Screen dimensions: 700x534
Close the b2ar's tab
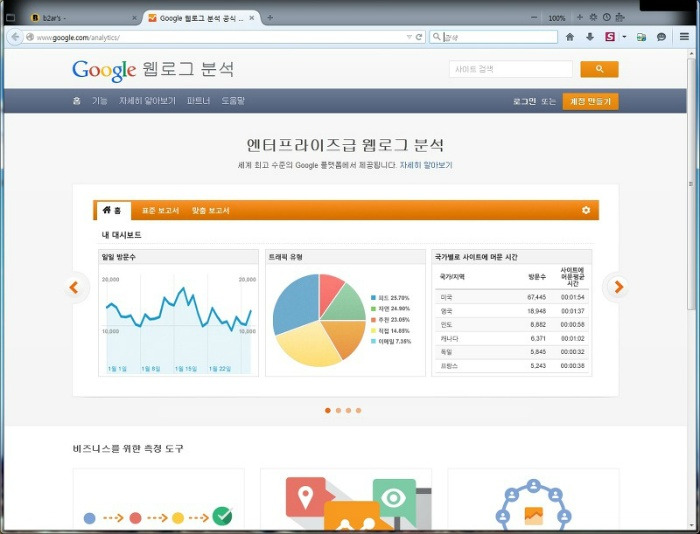pyautogui.click(x=134, y=18)
